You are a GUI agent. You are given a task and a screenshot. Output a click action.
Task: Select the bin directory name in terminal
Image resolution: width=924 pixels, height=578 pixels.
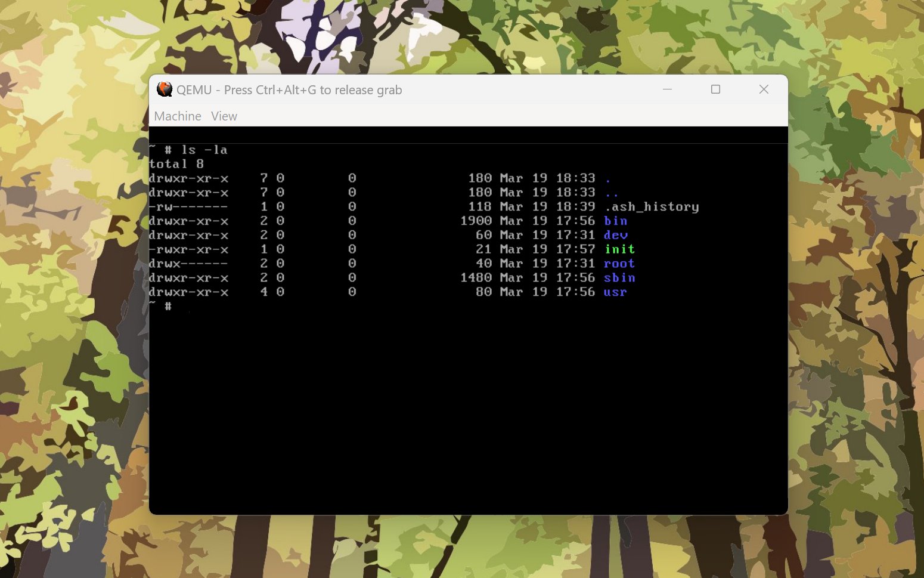coord(617,221)
